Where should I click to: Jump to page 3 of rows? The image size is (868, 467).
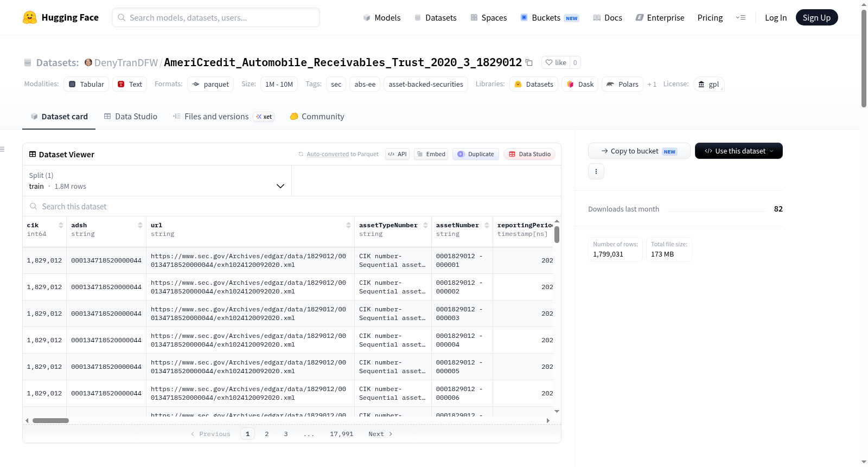285,434
